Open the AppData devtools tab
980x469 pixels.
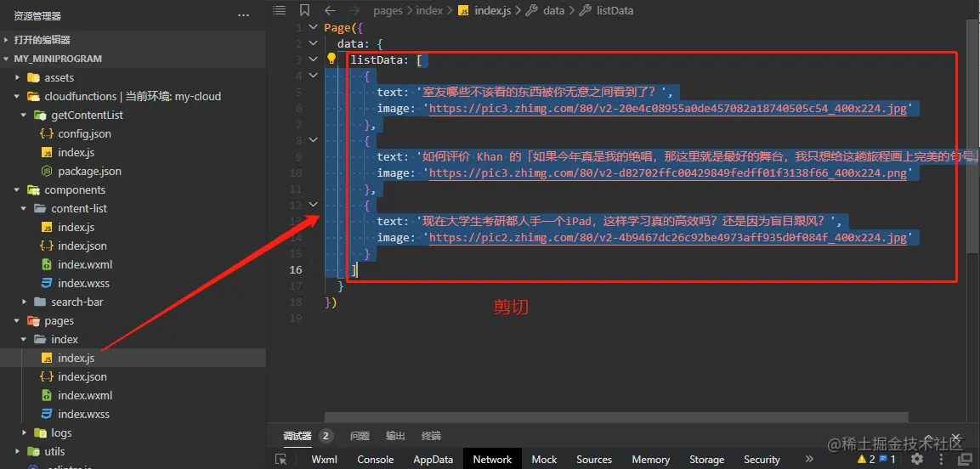pos(433,459)
